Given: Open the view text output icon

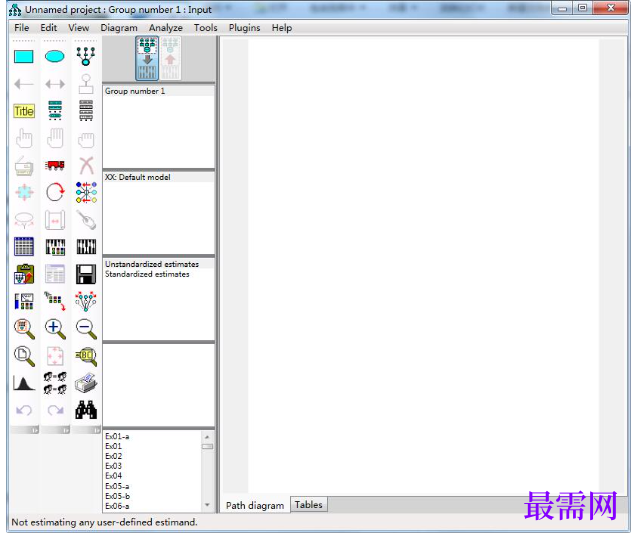Looking at the screenshot, I should [55, 274].
